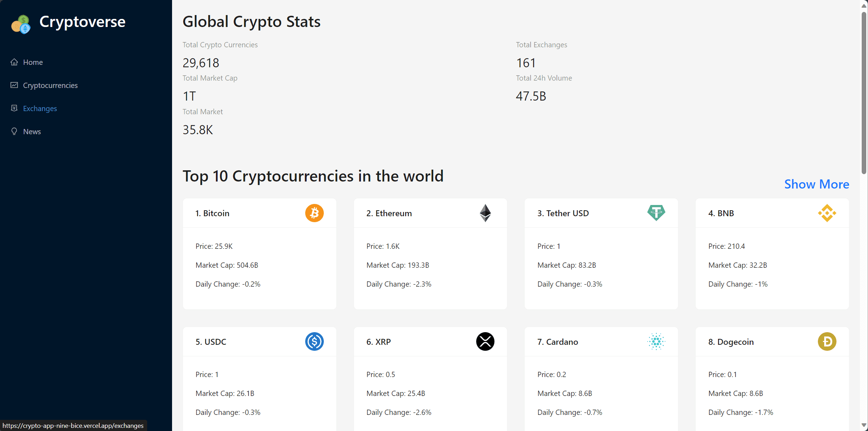Click the house icon beside Home
Viewport: 868px width, 431px height.
14,62
